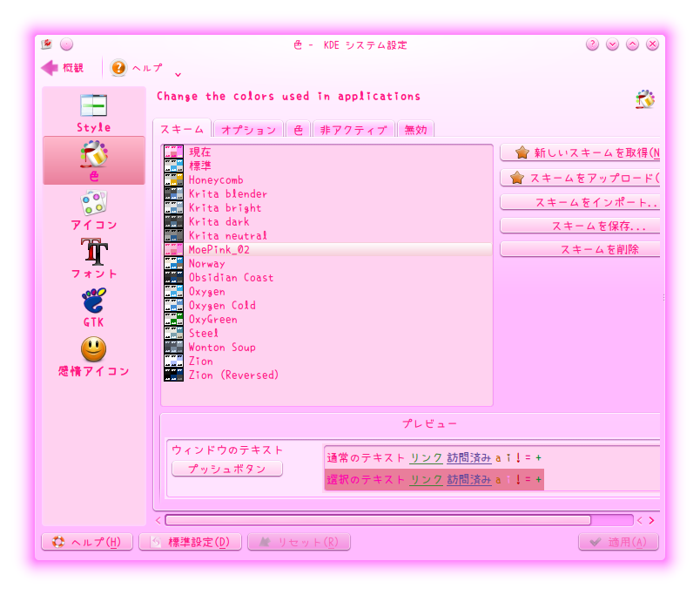Click the left arrow next to scrollbar right arrow
This screenshot has height=595, width=700.
point(640,520)
